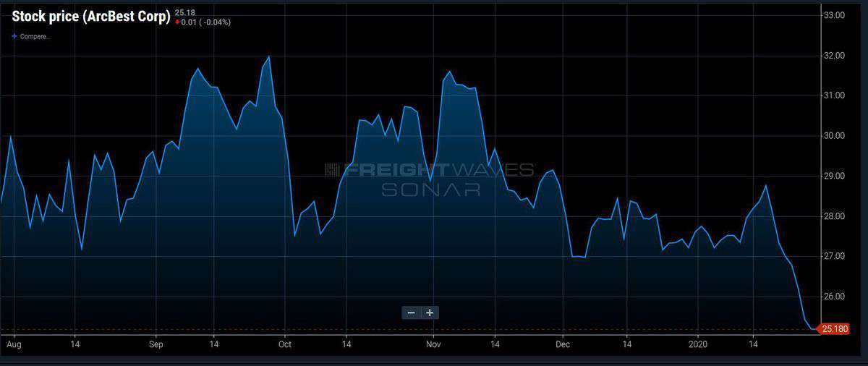Click the 28.00 price axis label
Screen dimensions: 868x366
(835, 216)
